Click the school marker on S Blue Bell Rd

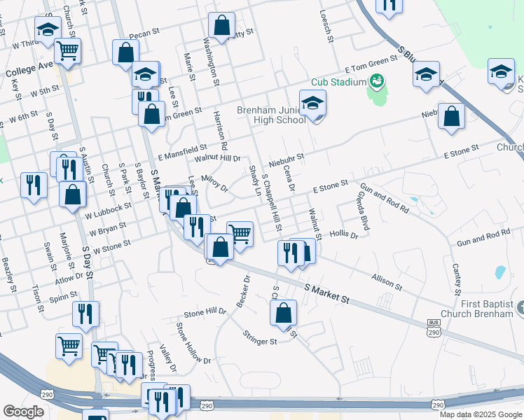tap(426, 76)
